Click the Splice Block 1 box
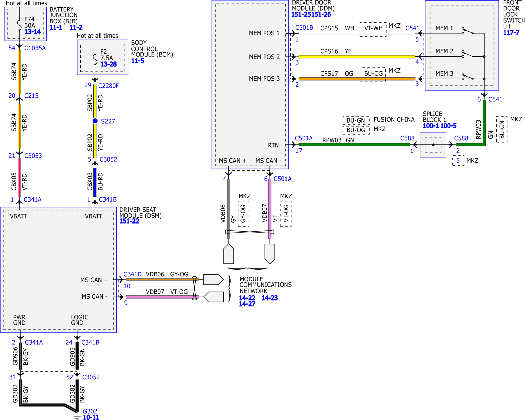Image resolution: width=525 pixels, height=420 pixels. coord(433,145)
